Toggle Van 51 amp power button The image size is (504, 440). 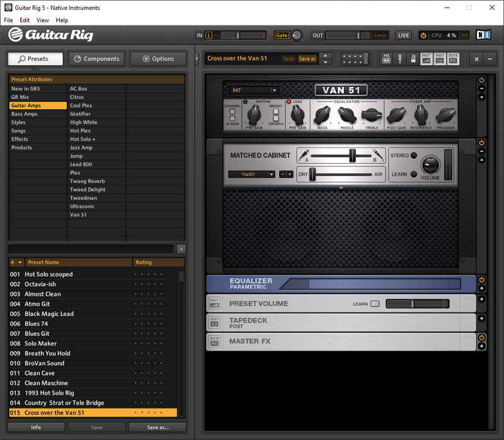coord(481,80)
